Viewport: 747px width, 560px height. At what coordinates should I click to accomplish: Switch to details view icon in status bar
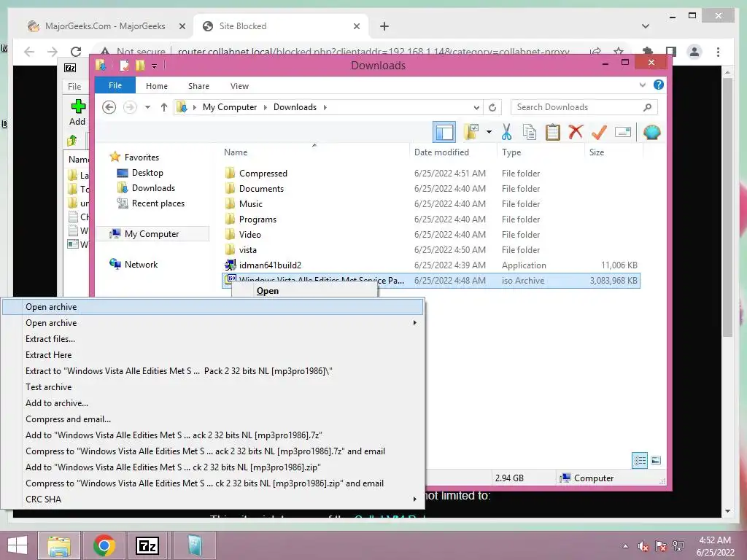click(x=640, y=460)
